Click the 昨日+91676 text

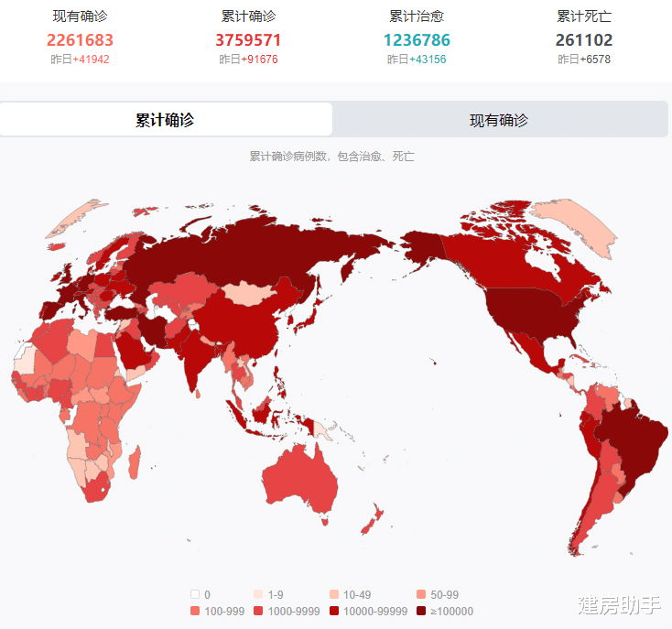click(x=248, y=60)
